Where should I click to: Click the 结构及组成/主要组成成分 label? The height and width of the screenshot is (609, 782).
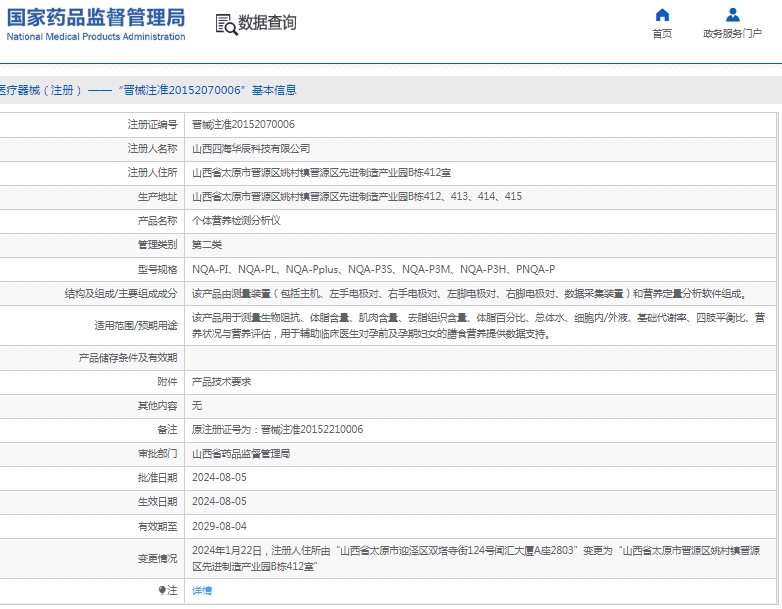tap(121, 294)
